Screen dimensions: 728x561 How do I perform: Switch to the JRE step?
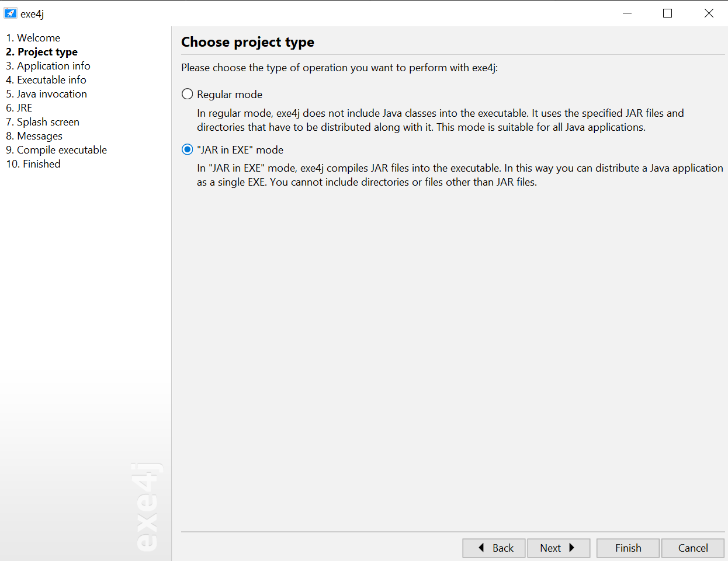point(19,108)
